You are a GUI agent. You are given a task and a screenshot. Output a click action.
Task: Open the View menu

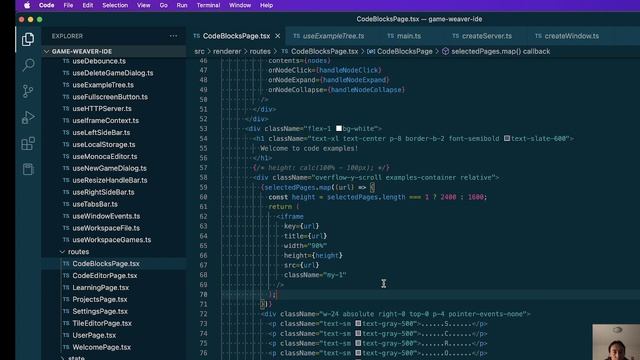pos(143,5)
